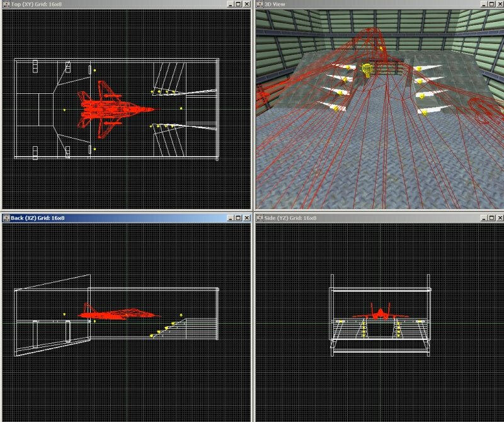Viewport: 504px width, 422px height.
Task: Click the Back (XZ) window system icon
Action: coord(6,218)
